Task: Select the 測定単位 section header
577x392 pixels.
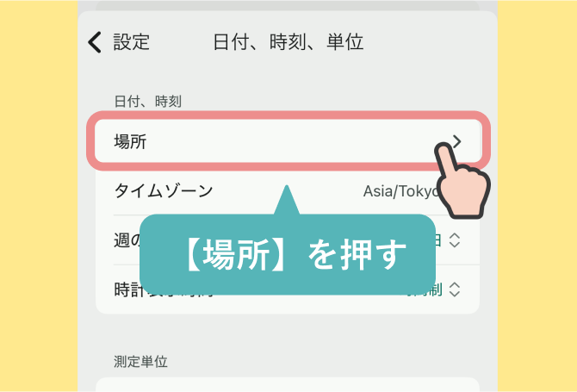Action: click(x=140, y=362)
